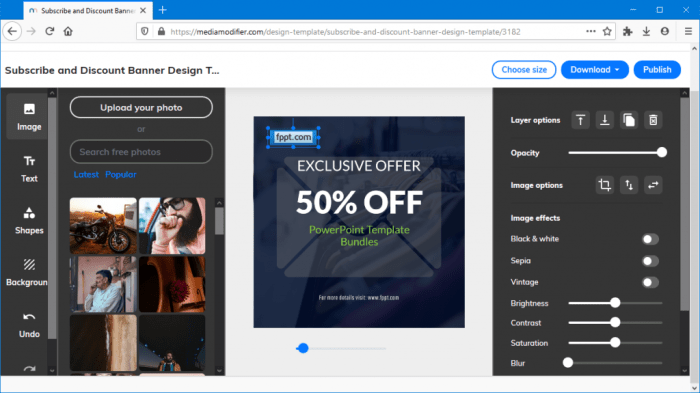
Task: Open Firefox account icon
Action: (x=665, y=31)
